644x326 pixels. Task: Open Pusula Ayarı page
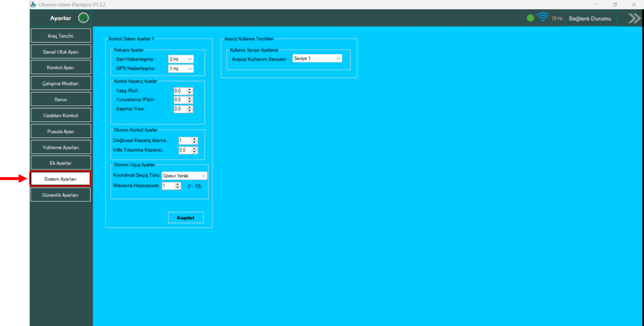(61, 131)
